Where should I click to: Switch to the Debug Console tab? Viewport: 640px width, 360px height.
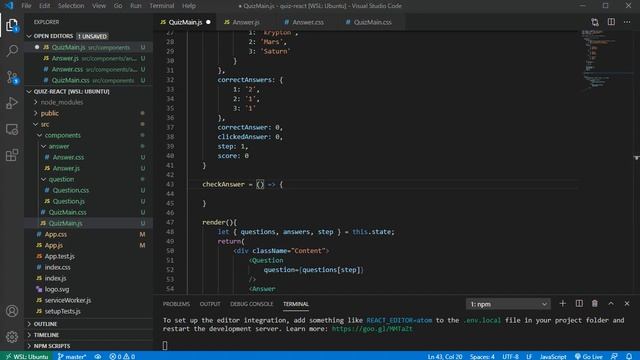pos(251,304)
